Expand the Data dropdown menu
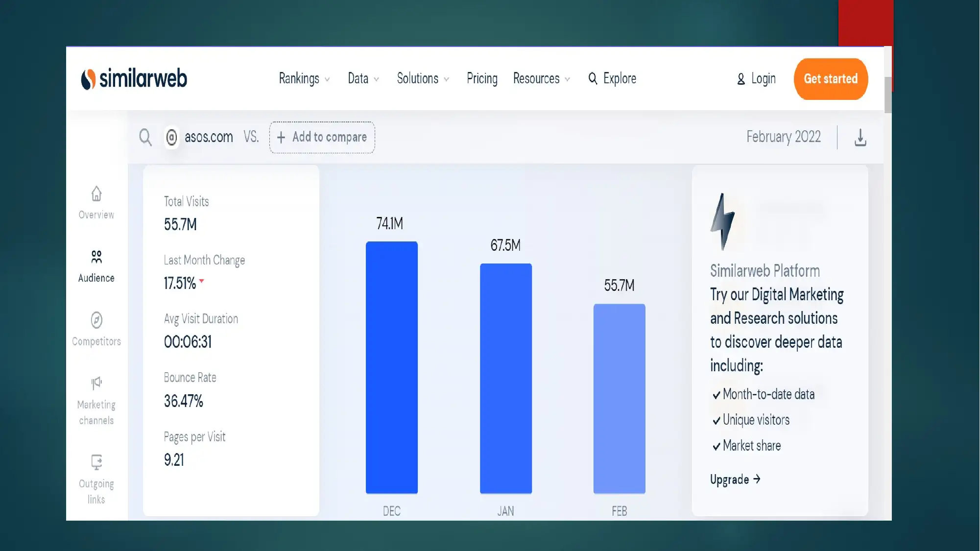Viewport: 980px width, 551px height. [362, 79]
